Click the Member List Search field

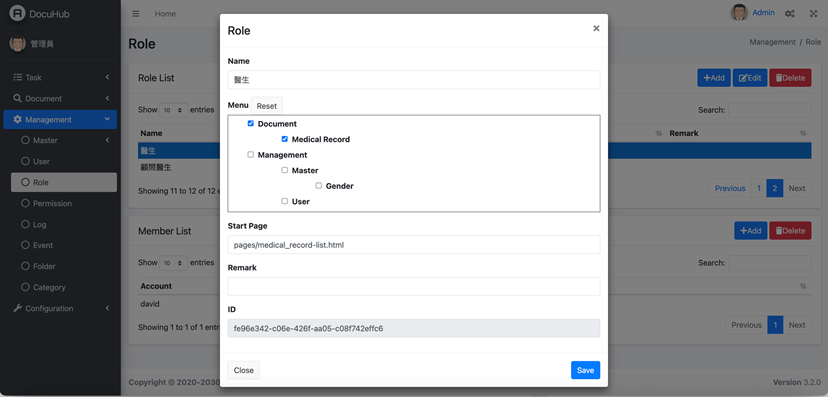tap(769, 262)
